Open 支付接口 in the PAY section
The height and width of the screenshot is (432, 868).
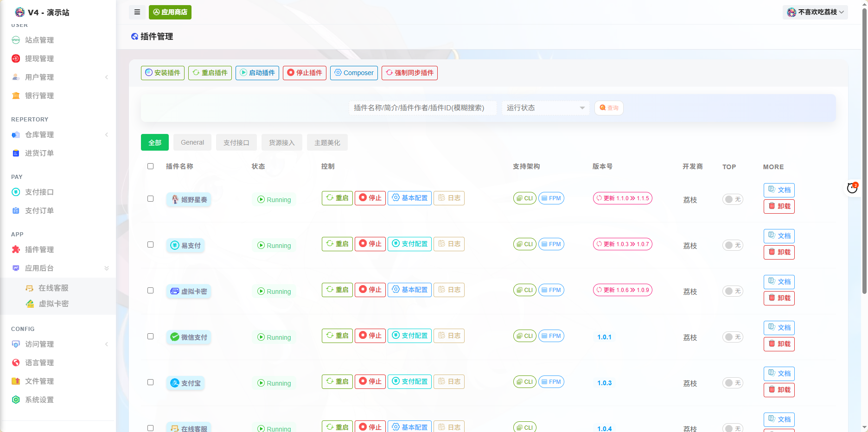39,192
